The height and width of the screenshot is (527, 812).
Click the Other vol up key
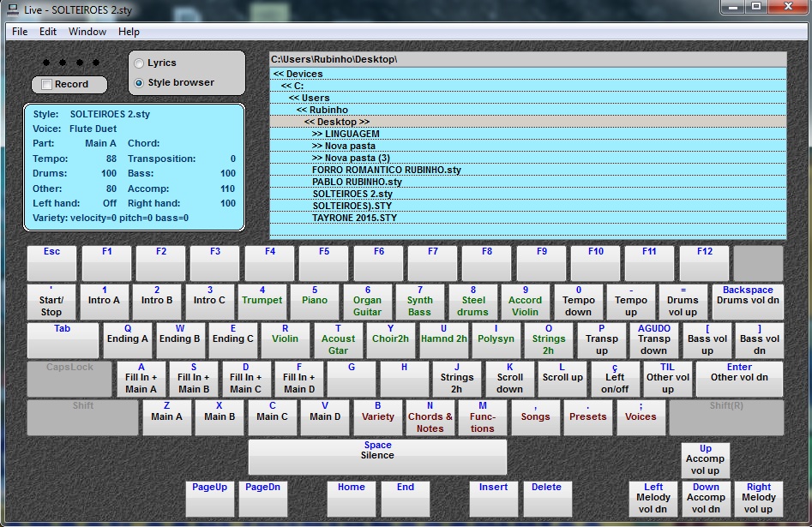tap(667, 379)
